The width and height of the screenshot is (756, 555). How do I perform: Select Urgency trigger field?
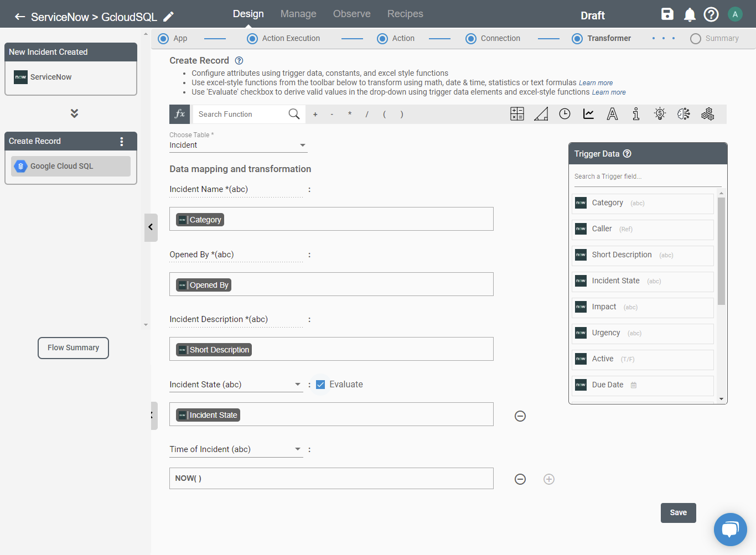pyautogui.click(x=643, y=333)
